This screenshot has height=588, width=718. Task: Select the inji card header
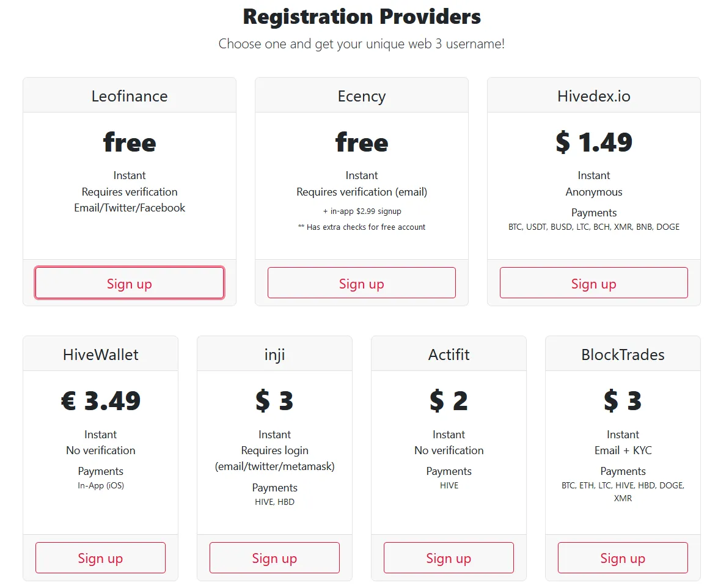[274, 354]
